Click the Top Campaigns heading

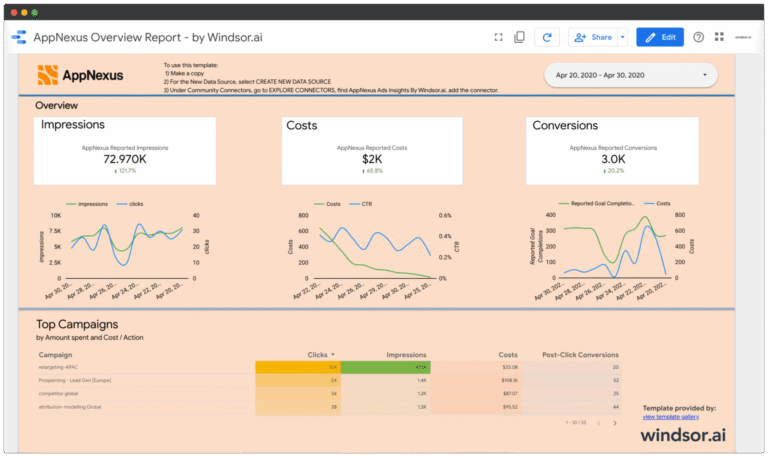77,324
